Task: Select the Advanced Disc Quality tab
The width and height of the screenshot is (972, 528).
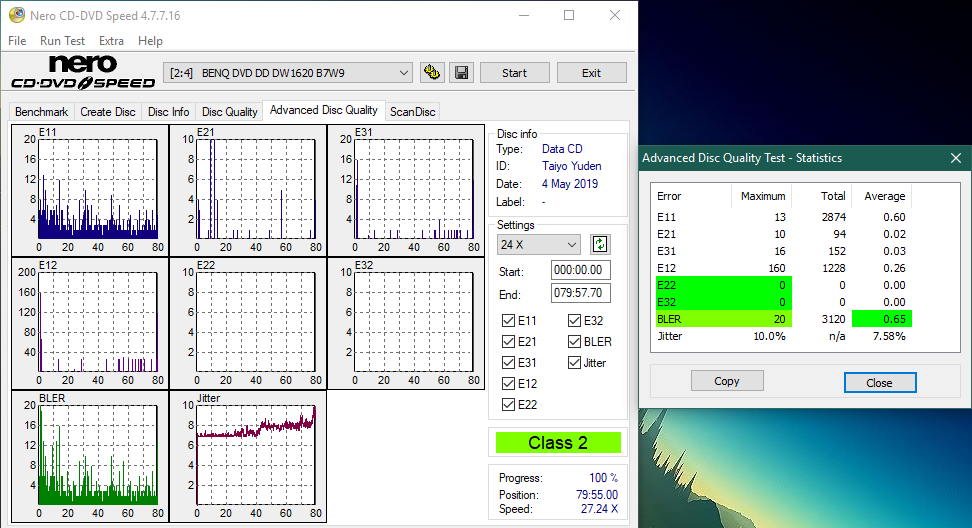Action: [x=324, y=110]
